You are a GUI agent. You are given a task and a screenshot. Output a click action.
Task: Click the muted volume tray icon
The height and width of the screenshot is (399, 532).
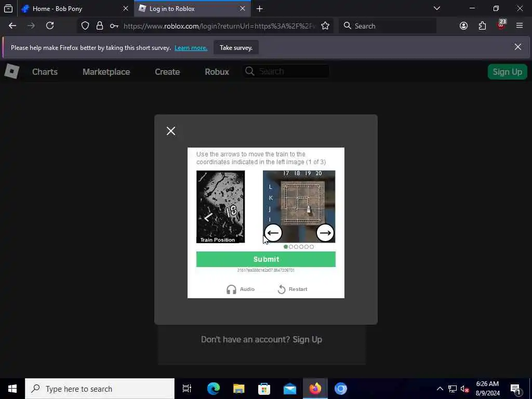465,389
